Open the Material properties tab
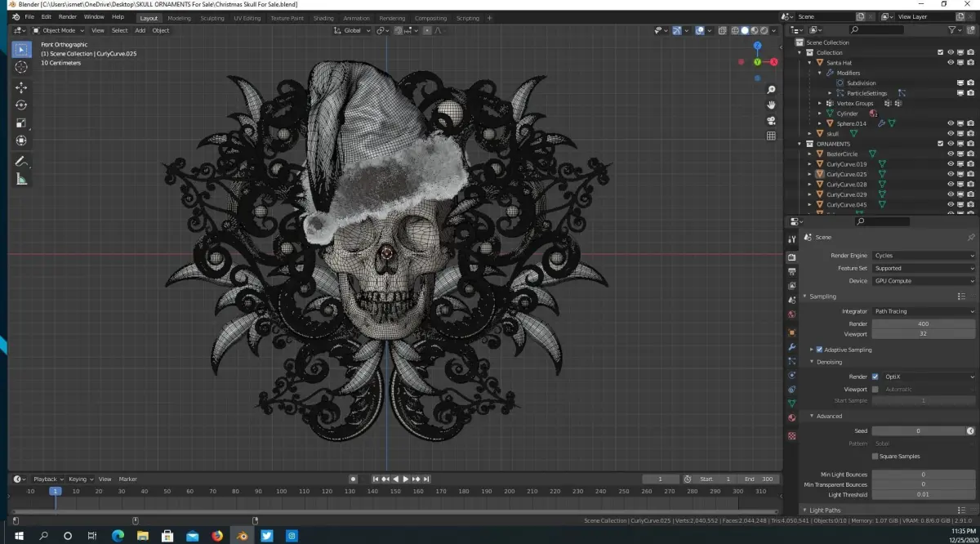This screenshot has height=544, width=980. pos(791,418)
